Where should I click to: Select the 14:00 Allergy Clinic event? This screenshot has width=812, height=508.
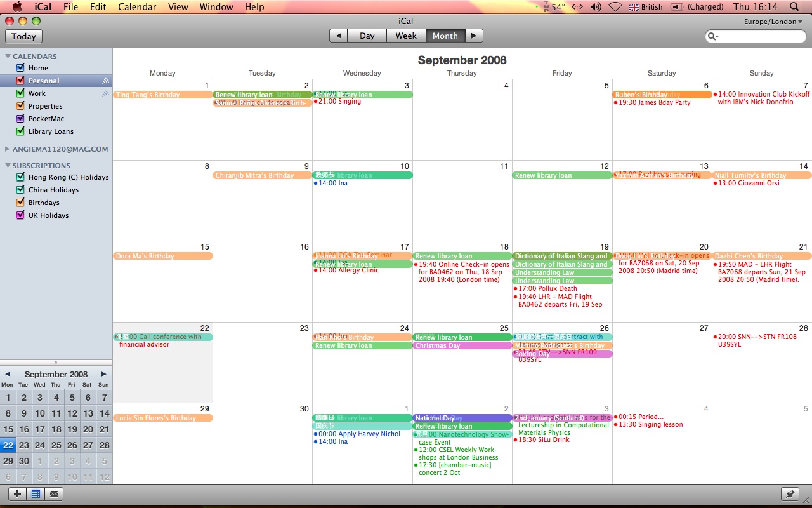(x=346, y=271)
